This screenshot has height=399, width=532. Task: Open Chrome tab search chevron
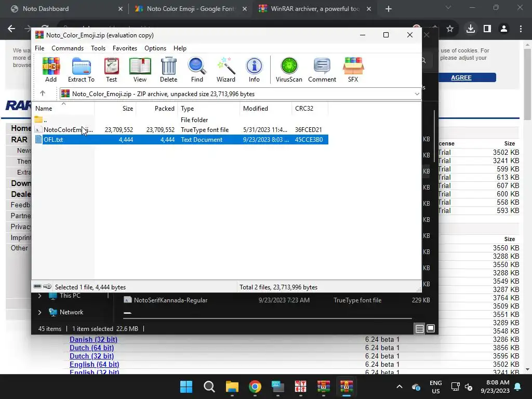point(448,7)
